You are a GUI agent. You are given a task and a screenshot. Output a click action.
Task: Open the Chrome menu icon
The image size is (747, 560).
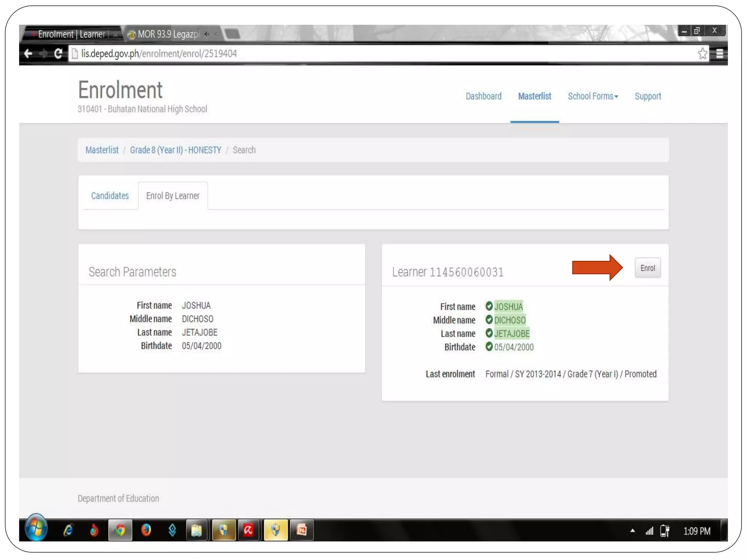[x=720, y=54]
